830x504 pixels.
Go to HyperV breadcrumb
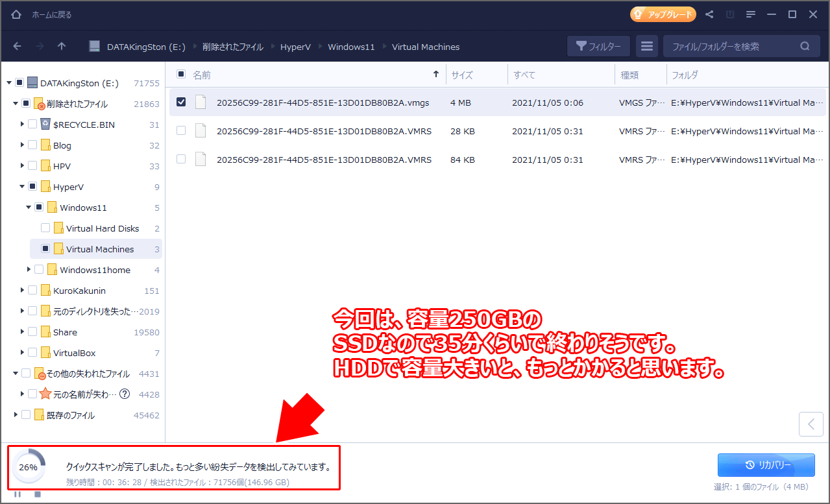coord(295,47)
